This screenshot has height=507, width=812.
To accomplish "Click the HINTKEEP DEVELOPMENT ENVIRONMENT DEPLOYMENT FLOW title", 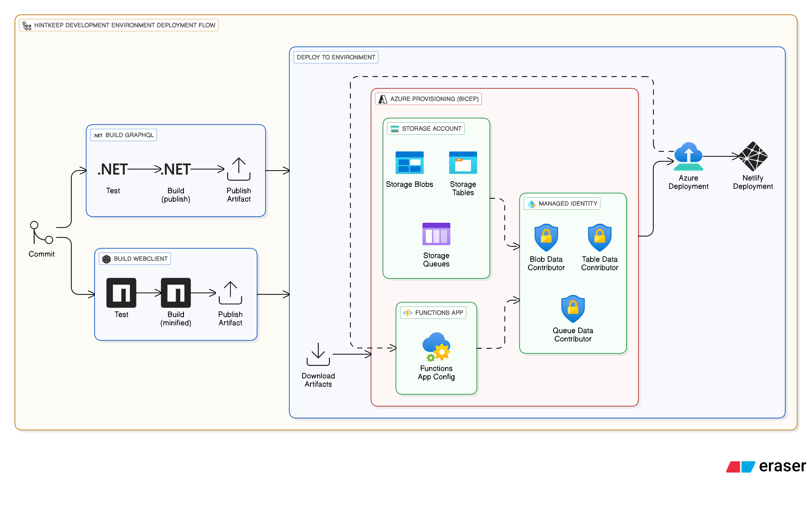I will [125, 25].
